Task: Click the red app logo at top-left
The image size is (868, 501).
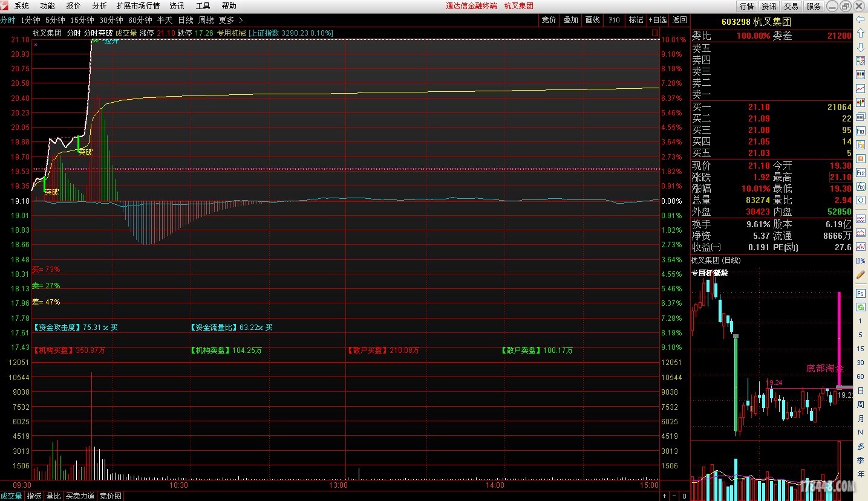Action: click(x=5, y=5)
